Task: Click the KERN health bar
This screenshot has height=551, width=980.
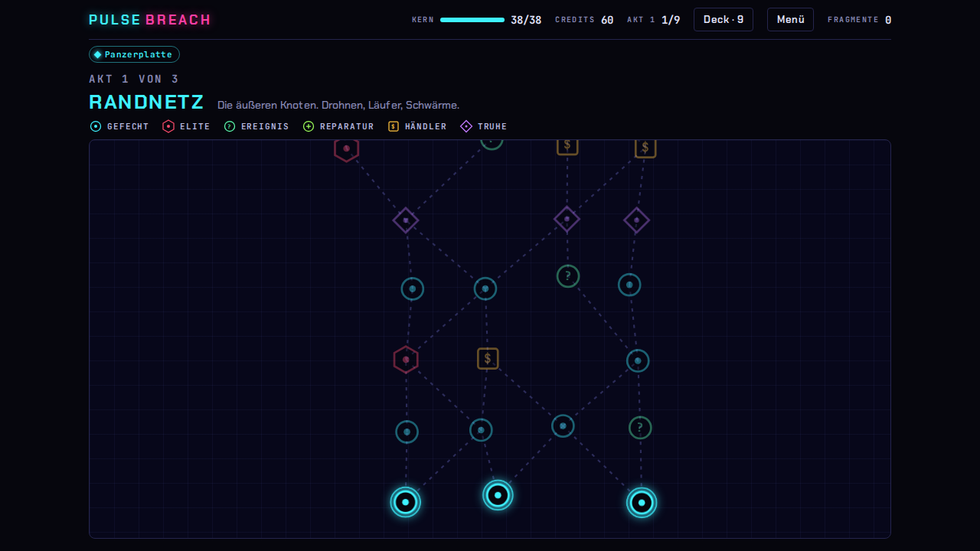Action: click(472, 20)
